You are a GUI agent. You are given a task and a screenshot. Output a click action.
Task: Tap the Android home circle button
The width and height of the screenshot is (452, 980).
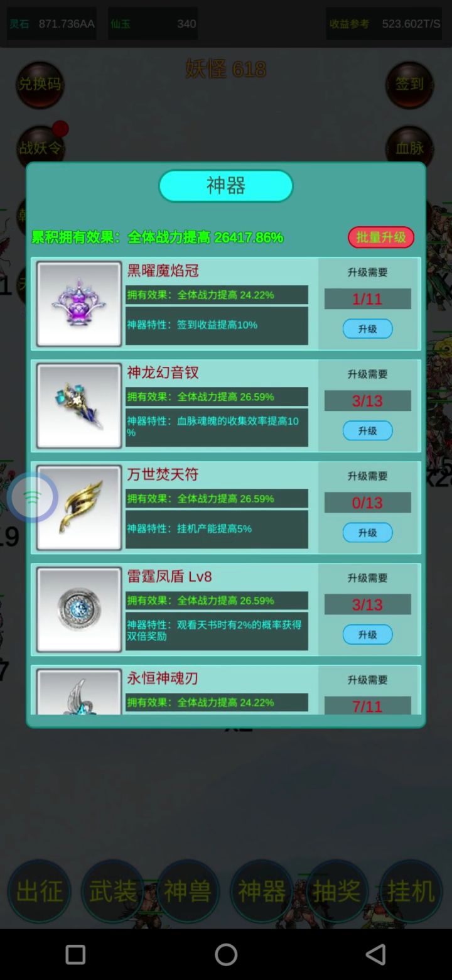pos(226,955)
